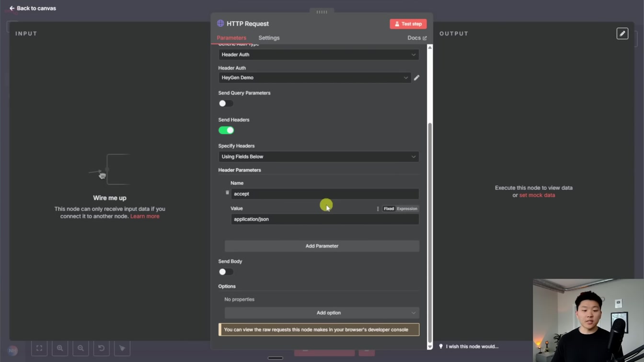644x362 pixels.
Task: Click the developer console notice banner
Action: [x=319, y=329]
